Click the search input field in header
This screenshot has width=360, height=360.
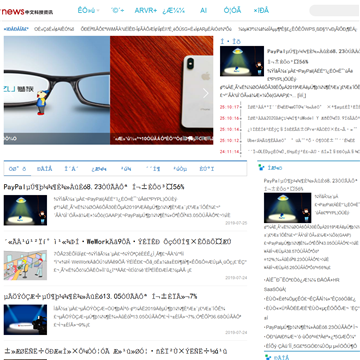[335, 11]
